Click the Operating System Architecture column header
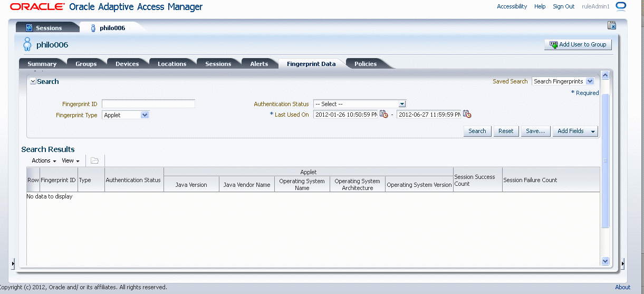The height and width of the screenshot is (294, 644). [358, 184]
